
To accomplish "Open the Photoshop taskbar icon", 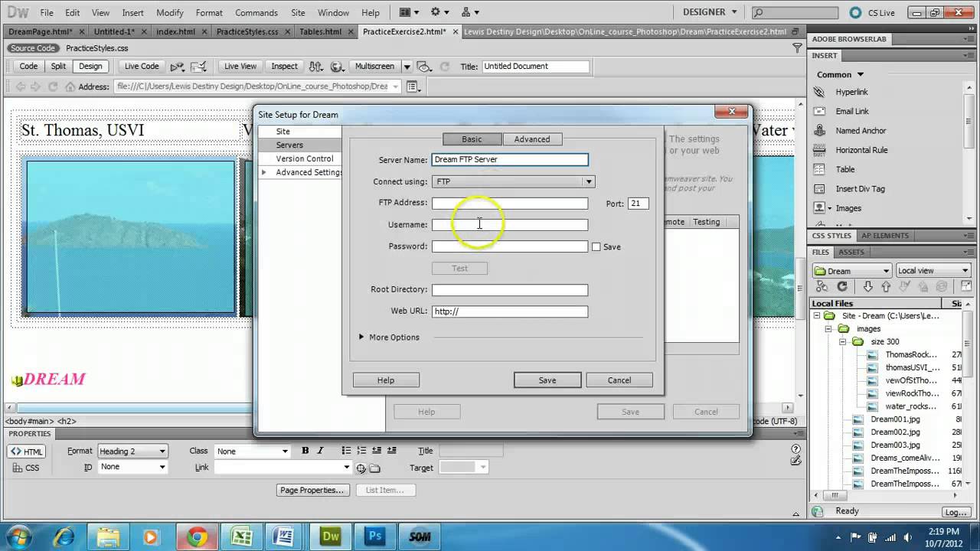I will click(x=374, y=536).
